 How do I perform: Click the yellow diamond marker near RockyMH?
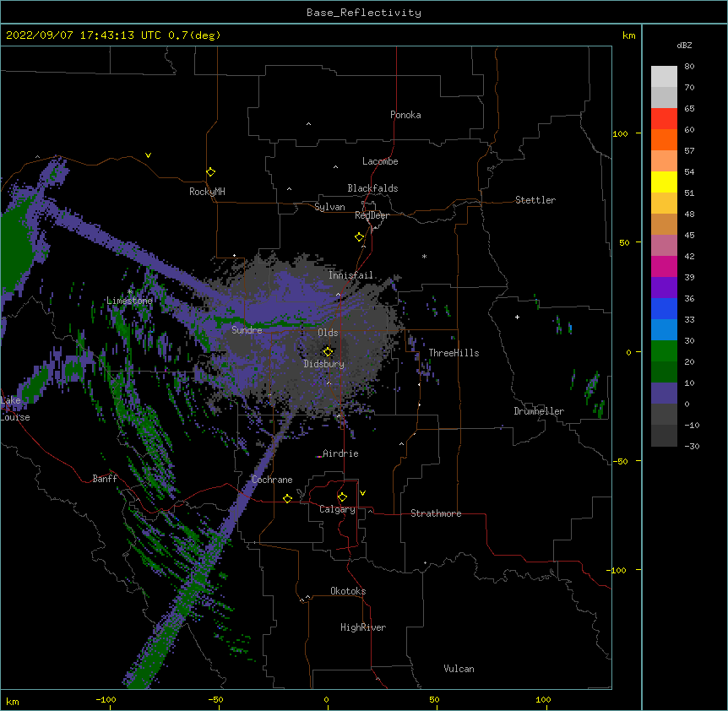(x=210, y=171)
